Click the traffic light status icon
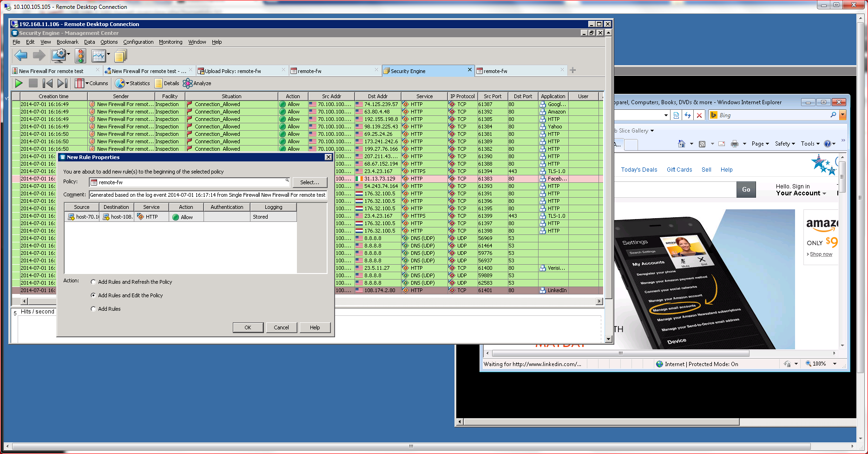 pyautogui.click(x=80, y=56)
